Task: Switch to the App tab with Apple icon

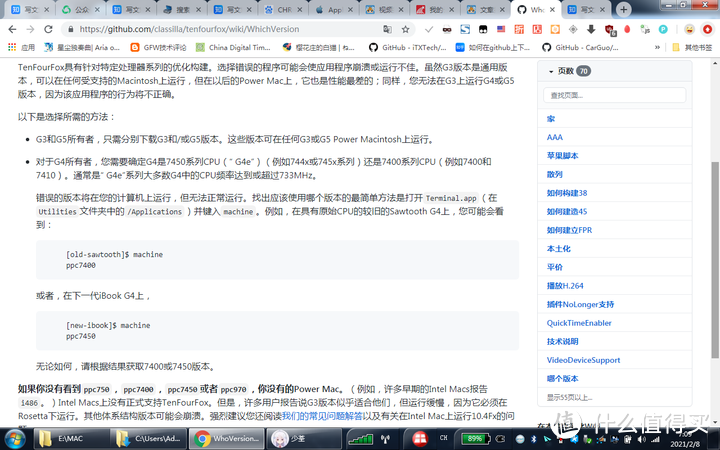Action: click(x=333, y=10)
